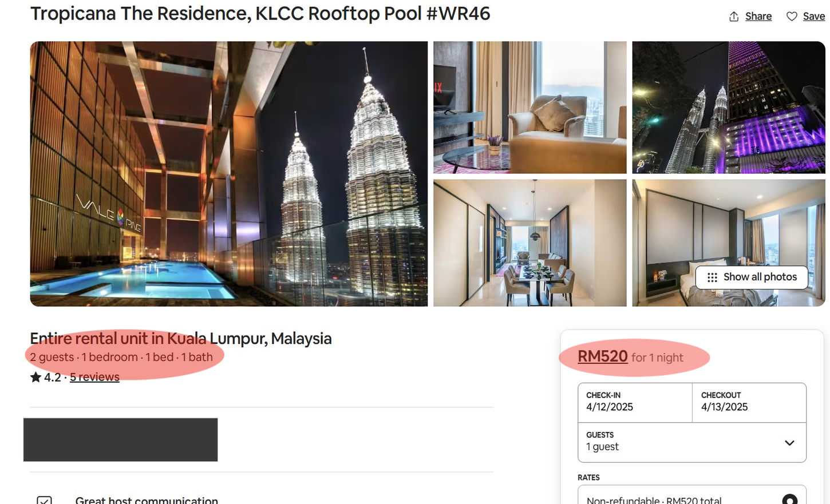
Task: Expand the Guests dropdown chevron
Action: 789,443
